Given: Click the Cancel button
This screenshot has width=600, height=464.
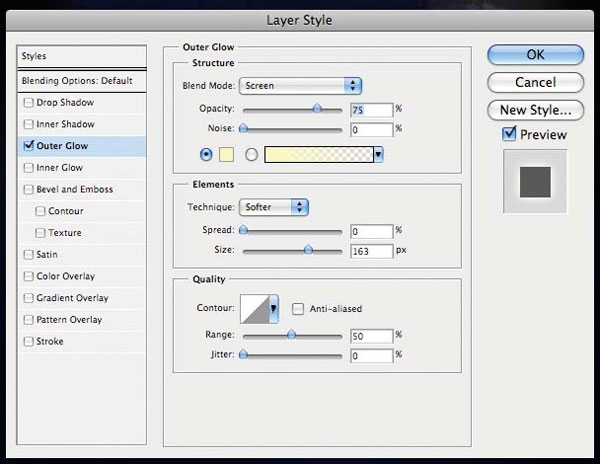Looking at the screenshot, I should tap(535, 82).
